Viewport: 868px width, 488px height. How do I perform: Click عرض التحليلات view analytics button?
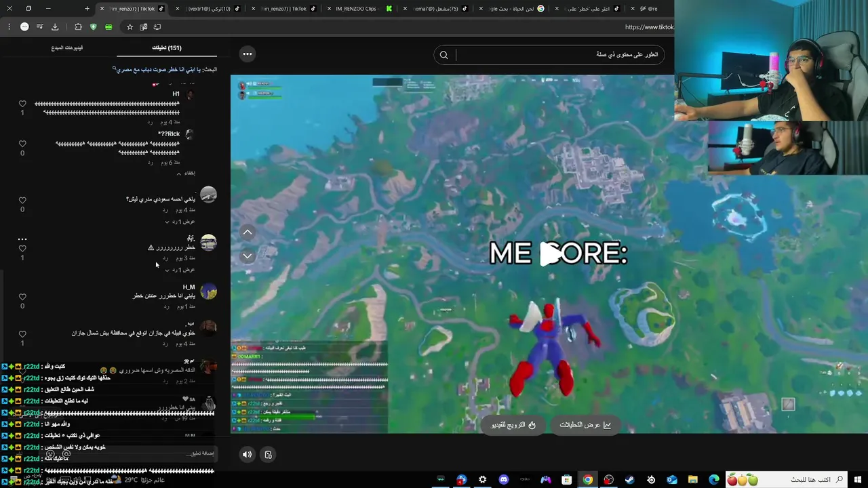[x=585, y=425]
